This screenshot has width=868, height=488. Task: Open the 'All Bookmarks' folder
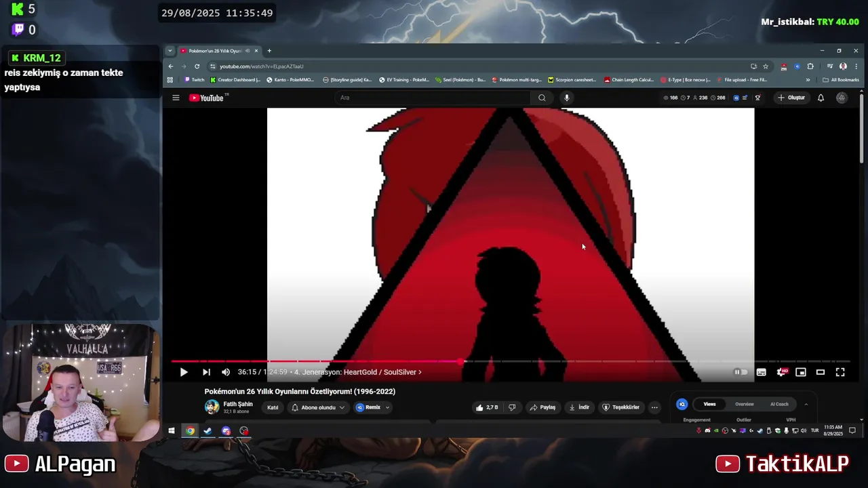pyautogui.click(x=841, y=80)
